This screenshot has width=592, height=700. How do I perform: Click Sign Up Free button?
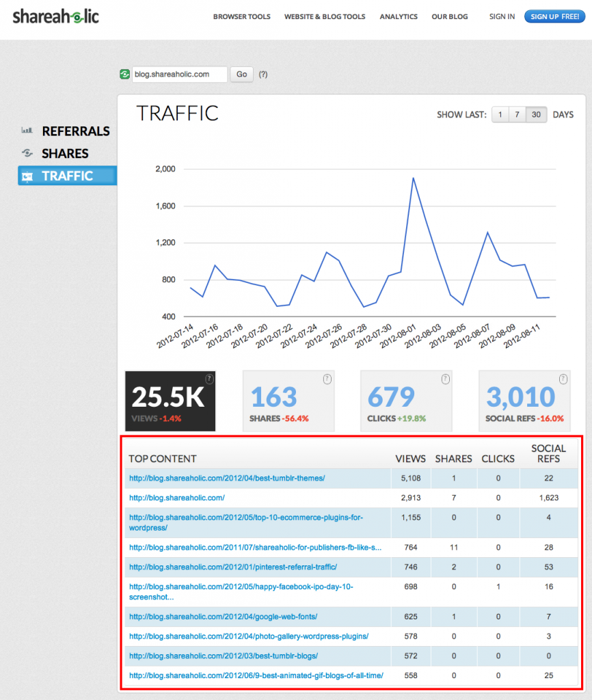coord(554,16)
